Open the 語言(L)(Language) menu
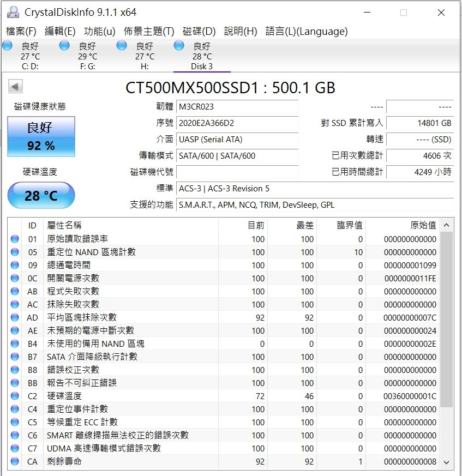This screenshot has width=462, height=476. coord(306,31)
